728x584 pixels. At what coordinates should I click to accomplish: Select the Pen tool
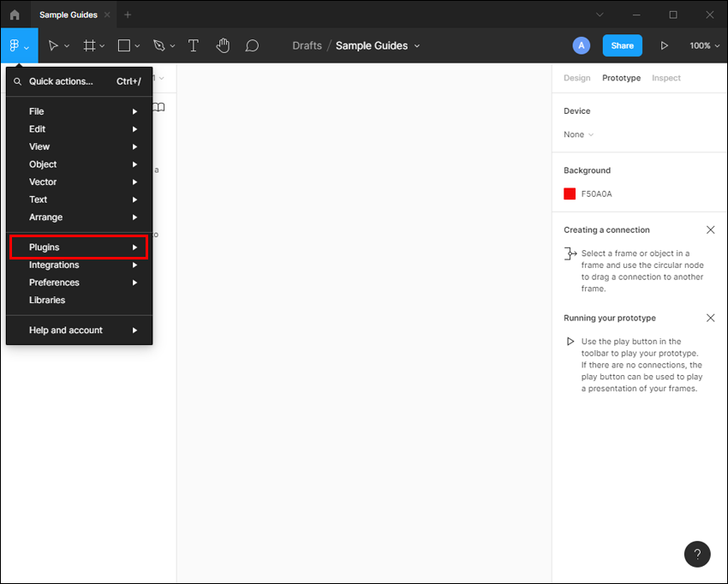(158, 45)
